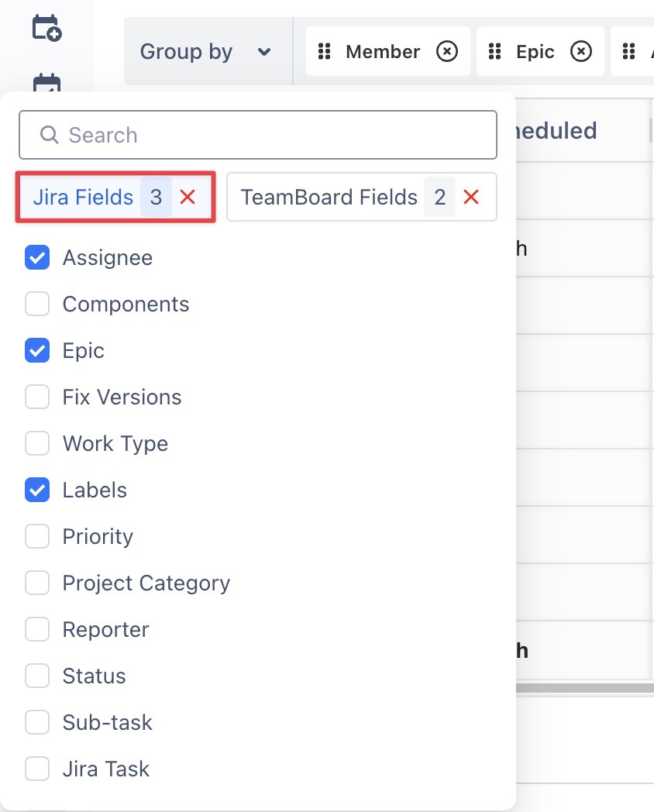The width and height of the screenshot is (654, 812).
Task: Select the Status field option
Action: point(37,676)
